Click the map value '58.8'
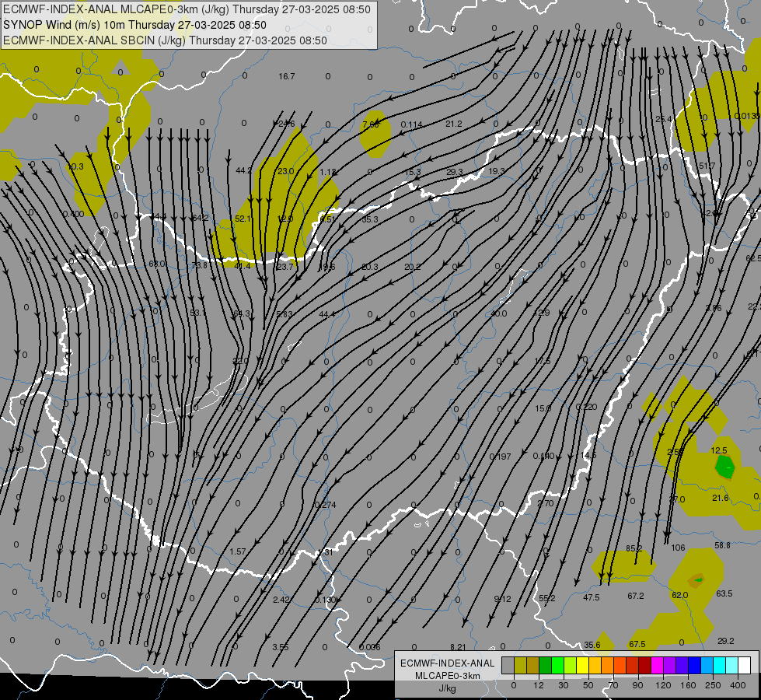Image resolution: width=761 pixels, height=700 pixels. point(722,545)
